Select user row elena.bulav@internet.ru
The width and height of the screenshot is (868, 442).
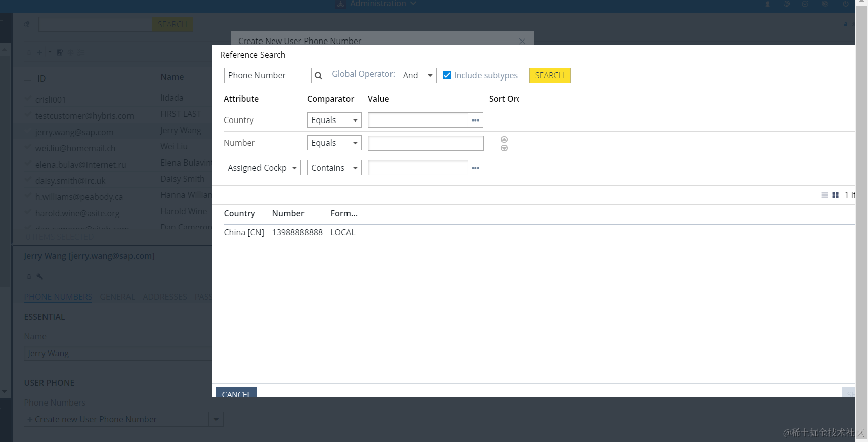click(x=117, y=164)
